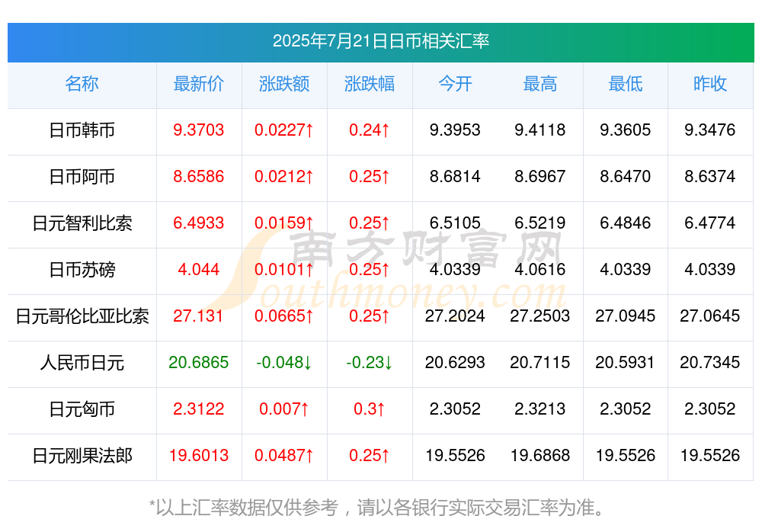Click change amount 0.0212↑
The height and width of the screenshot is (532, 762).
(283, 176)
